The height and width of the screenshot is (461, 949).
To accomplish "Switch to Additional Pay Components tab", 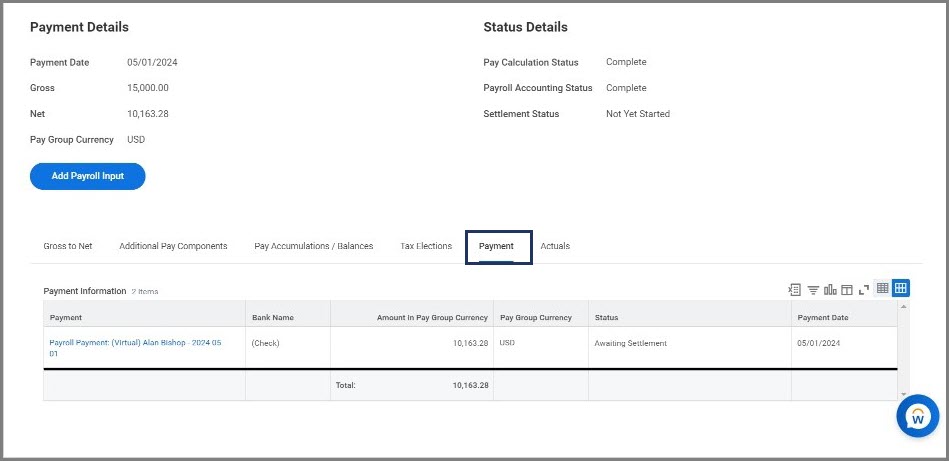I will (x=173, y=246).
